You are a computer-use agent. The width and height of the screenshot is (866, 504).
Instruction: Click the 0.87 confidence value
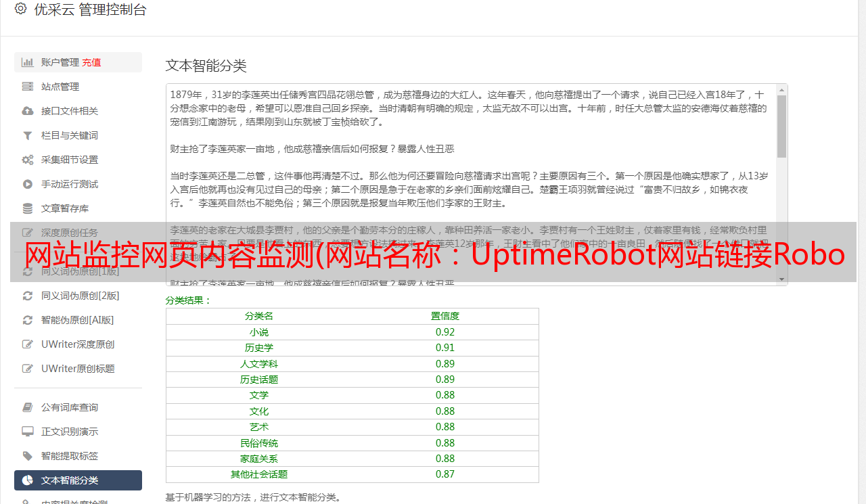coord(445,474)
